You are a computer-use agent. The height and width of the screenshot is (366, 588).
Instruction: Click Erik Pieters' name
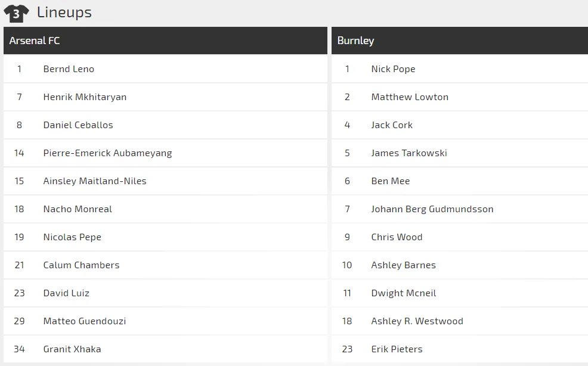coord(397,349)
